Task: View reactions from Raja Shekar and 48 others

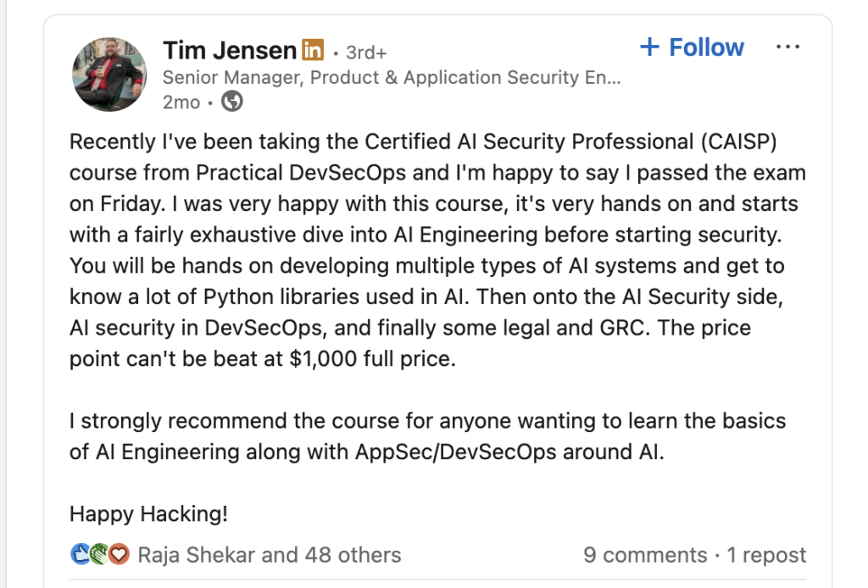Action: [269, 555]
